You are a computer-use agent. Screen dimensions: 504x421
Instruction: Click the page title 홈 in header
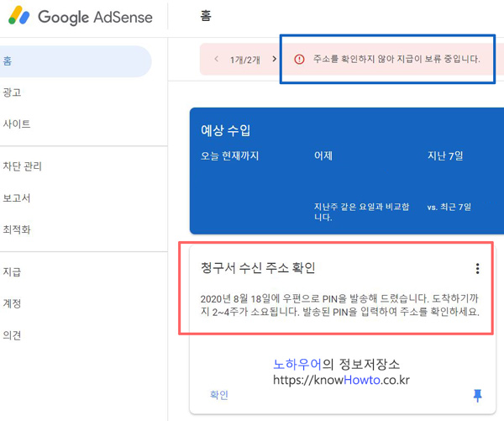tap(206, 15)
